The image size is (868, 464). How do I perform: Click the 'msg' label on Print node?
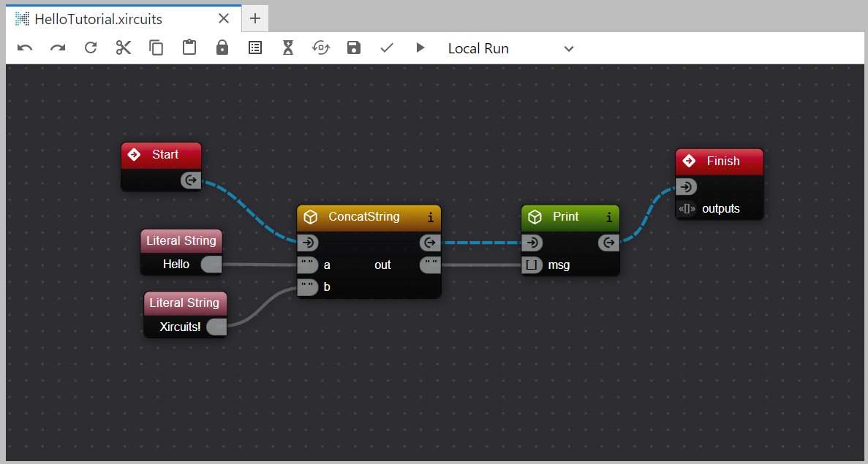tap(559, 265)
